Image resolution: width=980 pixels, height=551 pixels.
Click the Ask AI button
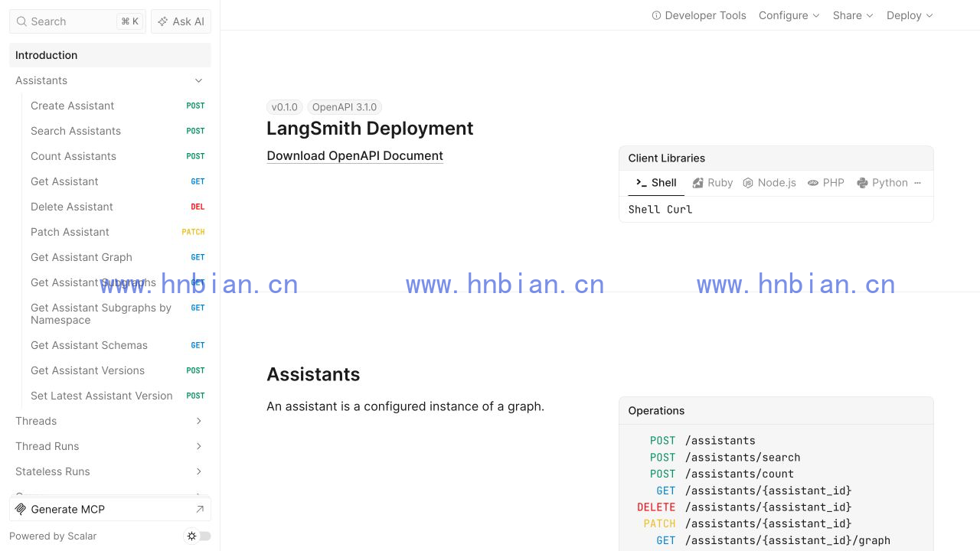pos(181,21)
